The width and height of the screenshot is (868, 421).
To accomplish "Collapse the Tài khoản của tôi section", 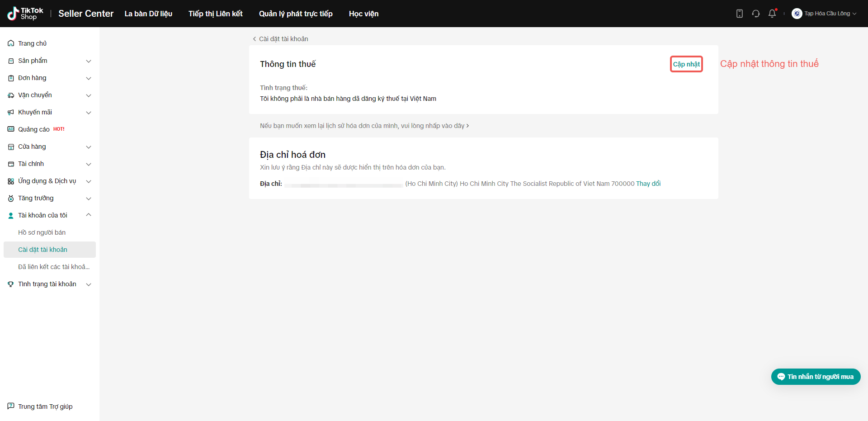I will pyautogui.click(x=89, y=215).
